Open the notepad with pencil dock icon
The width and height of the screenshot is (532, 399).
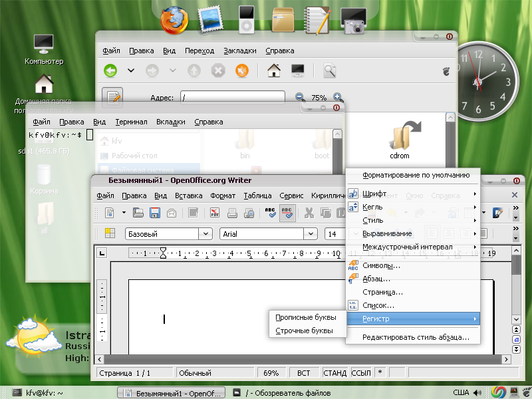tap(318, 21)
